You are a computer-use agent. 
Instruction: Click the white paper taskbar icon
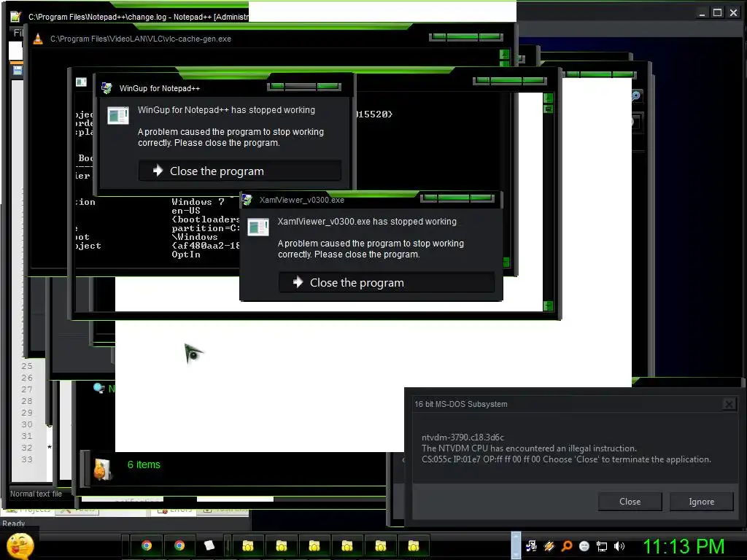pyautogui.click(x=209, y=545)
